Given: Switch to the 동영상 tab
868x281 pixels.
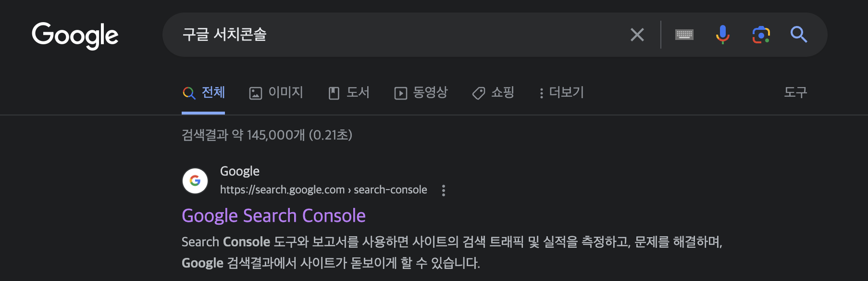Looking at the screenshot, I should 421,92.
